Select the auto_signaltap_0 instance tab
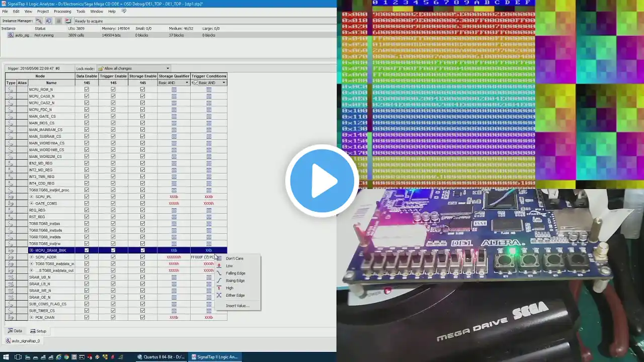 (23, 341)
